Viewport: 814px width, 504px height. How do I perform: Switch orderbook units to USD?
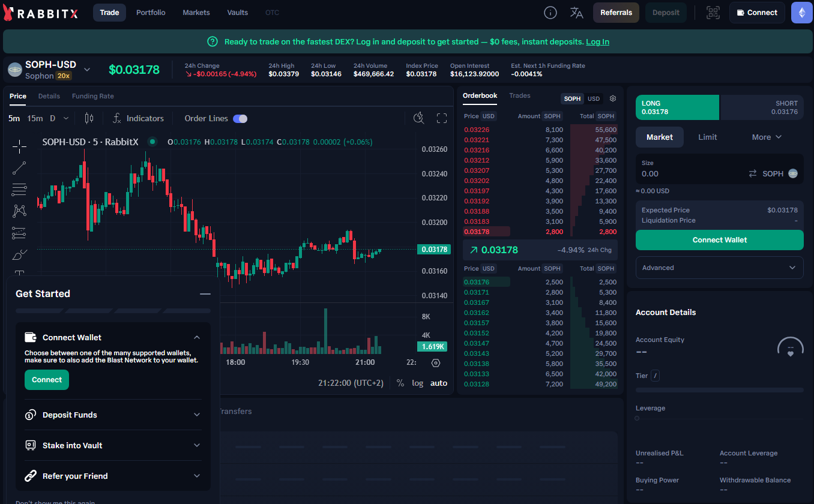tap(594, 98)
